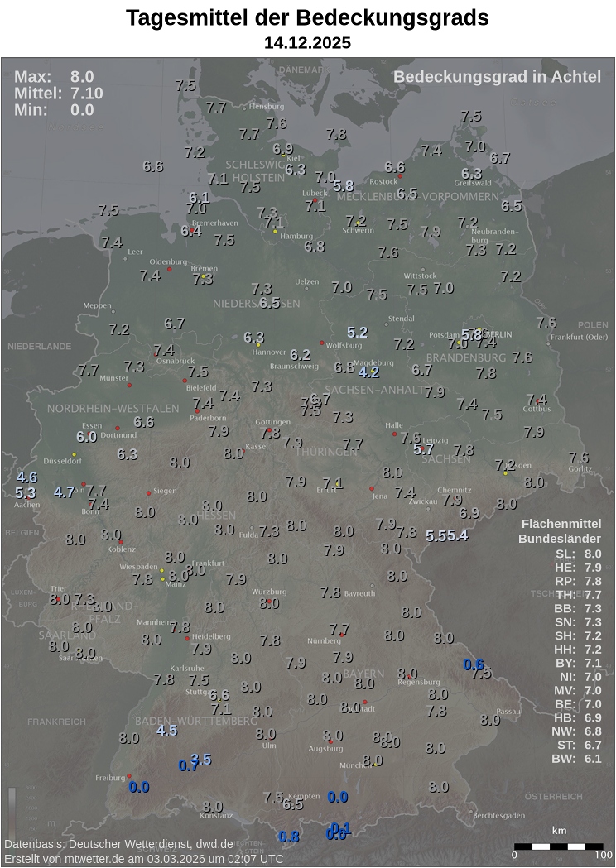Select the BW: 6.1 entry in state list
616x868 pixels.
click(578, 758)
